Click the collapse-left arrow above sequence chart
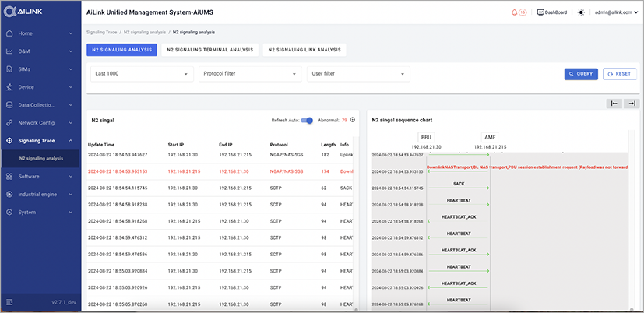Image resolution: width=644 pixels, height=313 pixels. click(614, 104)
